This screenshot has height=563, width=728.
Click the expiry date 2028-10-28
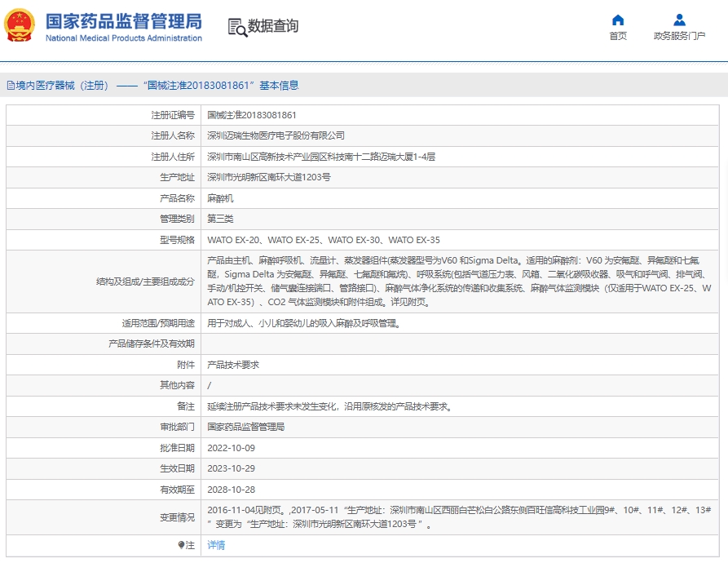coord(231,490)
